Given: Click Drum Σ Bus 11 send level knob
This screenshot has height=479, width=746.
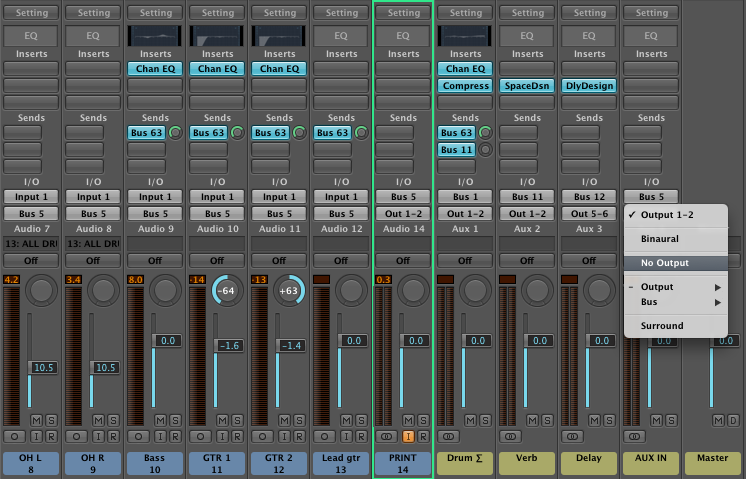Looking at the screenshot, I should (485, 150).
